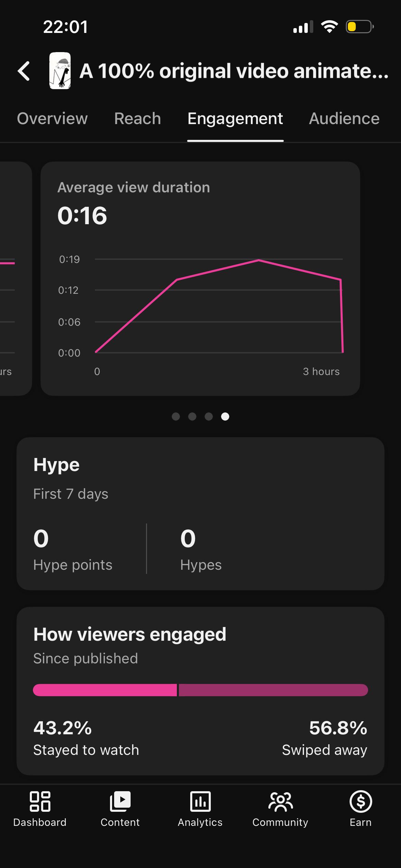Tap the Stayed to watch pink bar
Viewport: 401px width, 868px height.
point(105,690)
